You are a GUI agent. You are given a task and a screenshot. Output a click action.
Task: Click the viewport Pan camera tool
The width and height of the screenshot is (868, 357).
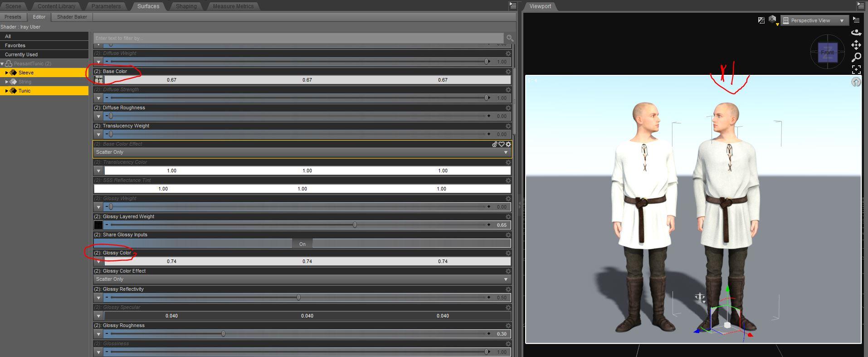856,45
